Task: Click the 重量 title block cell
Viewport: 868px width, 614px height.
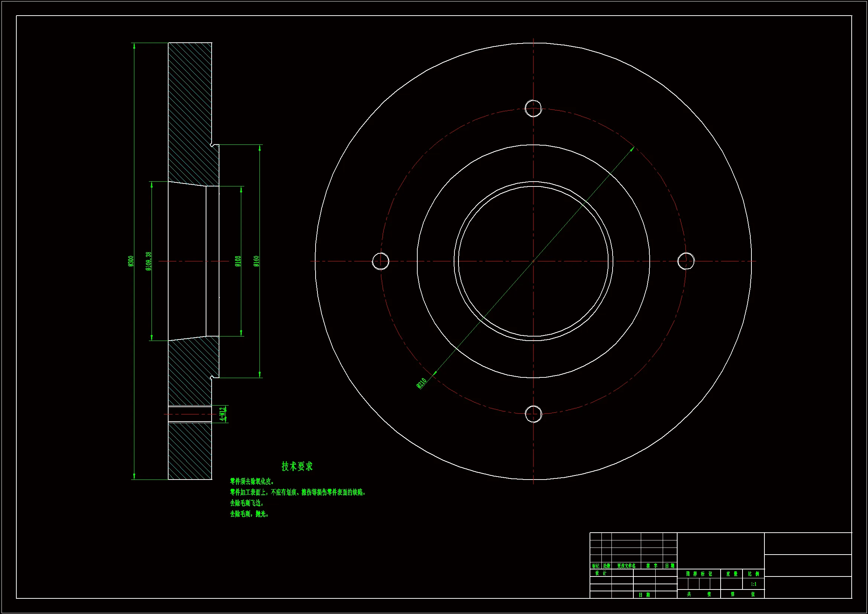Action: (x=731, y=574)
